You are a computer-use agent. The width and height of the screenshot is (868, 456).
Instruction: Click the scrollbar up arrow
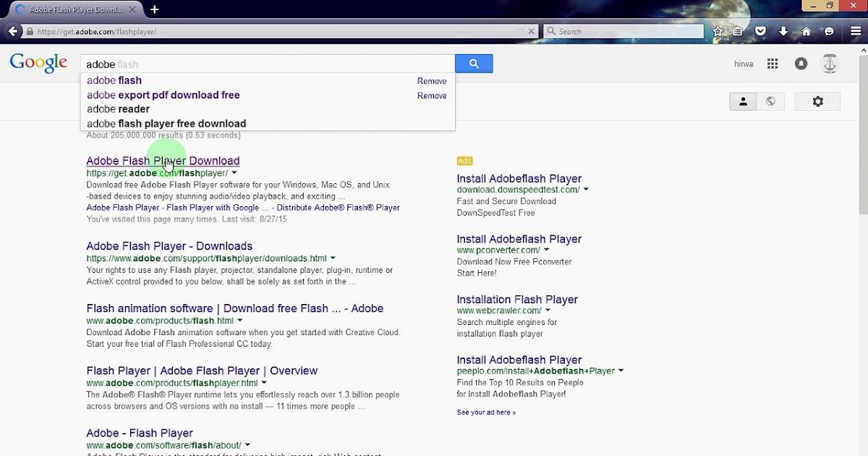click(x=863, y=48)
